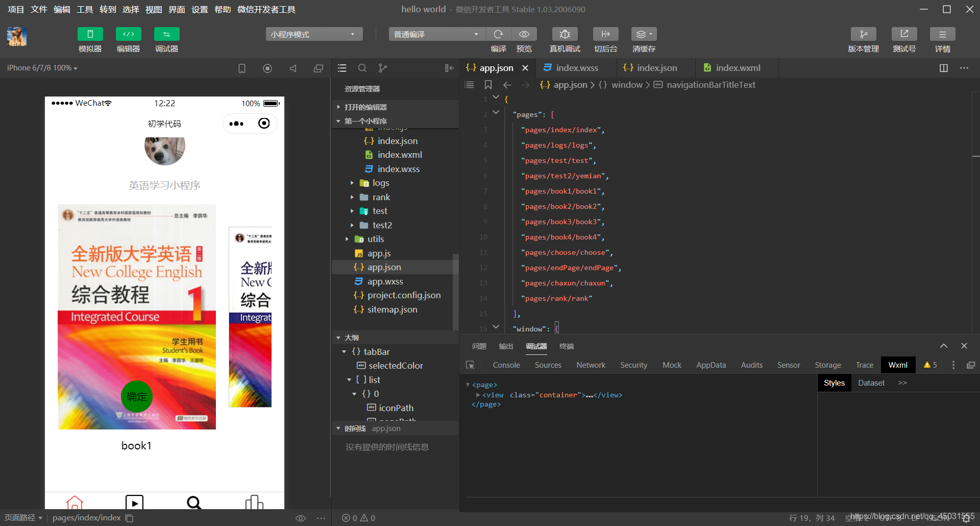This screenshot has height=526, width=980.
Task: Open the AppData devtools tab
Action: click(x=711, y=365)
